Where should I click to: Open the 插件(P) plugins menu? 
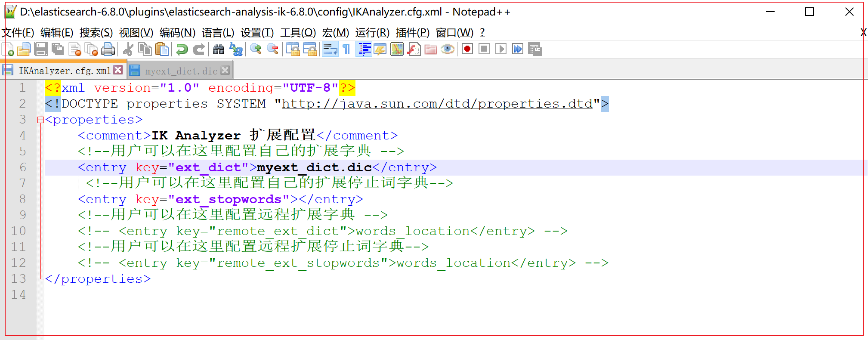click(413, 33)
